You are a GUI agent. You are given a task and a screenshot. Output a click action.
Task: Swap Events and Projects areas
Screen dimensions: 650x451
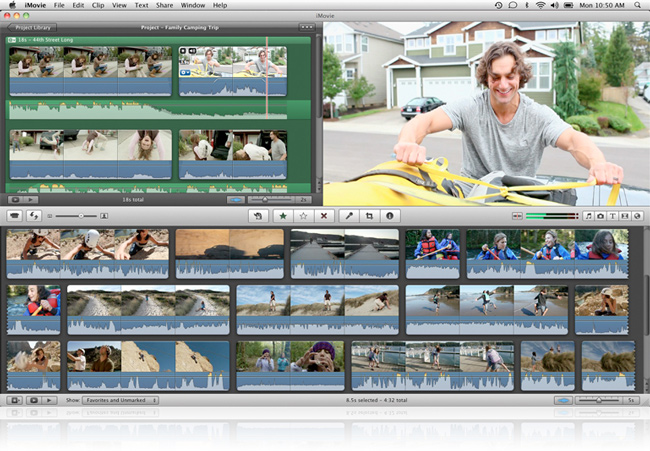(x=35, y=215)
